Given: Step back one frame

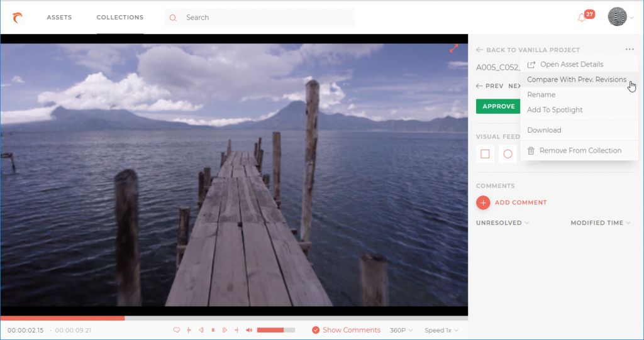Looking at the screenshot, I should pos(201,330).
